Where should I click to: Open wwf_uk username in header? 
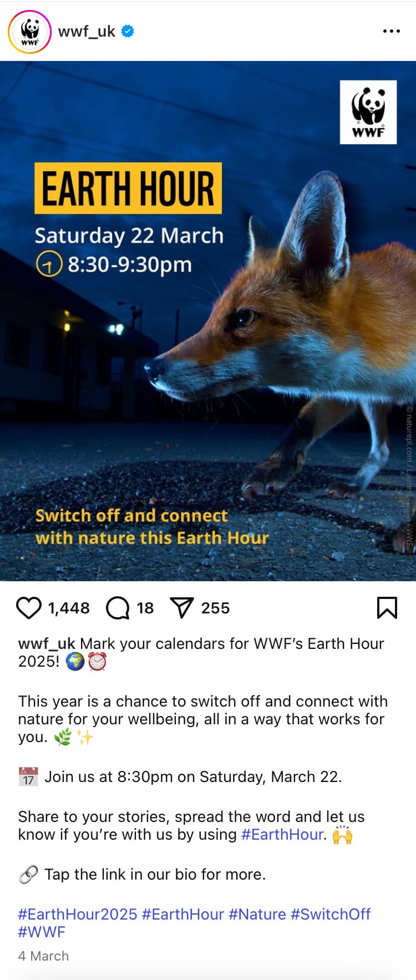pos(87,31)
